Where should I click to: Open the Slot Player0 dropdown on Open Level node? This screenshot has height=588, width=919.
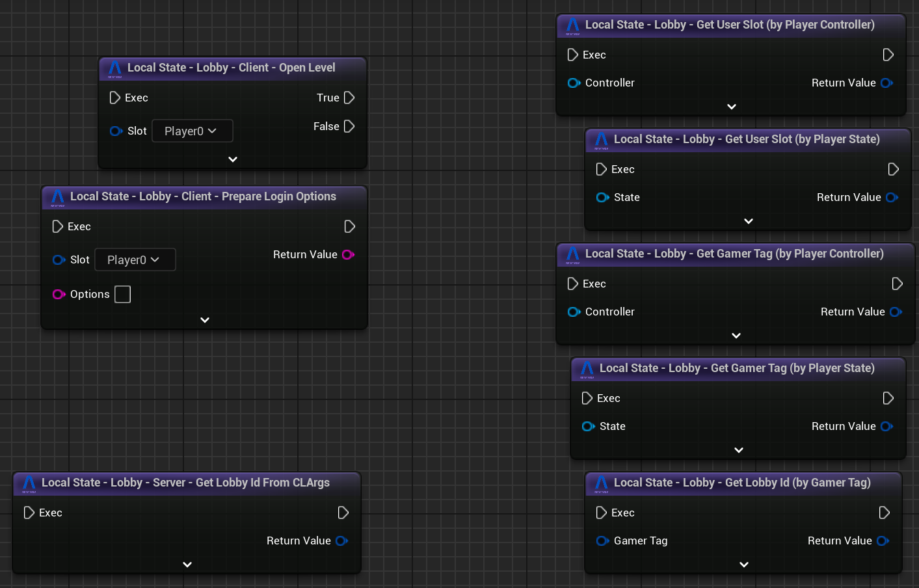(x=192, y=131)
